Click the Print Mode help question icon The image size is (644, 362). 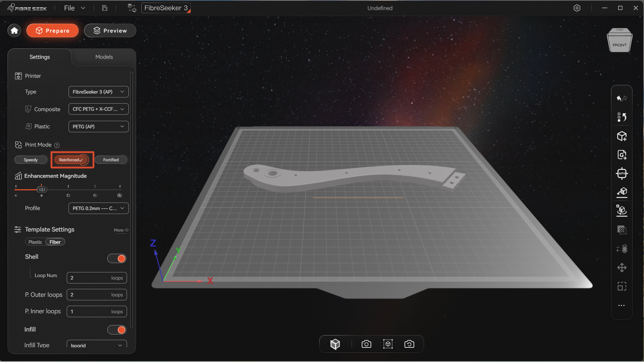pos(57,145)
